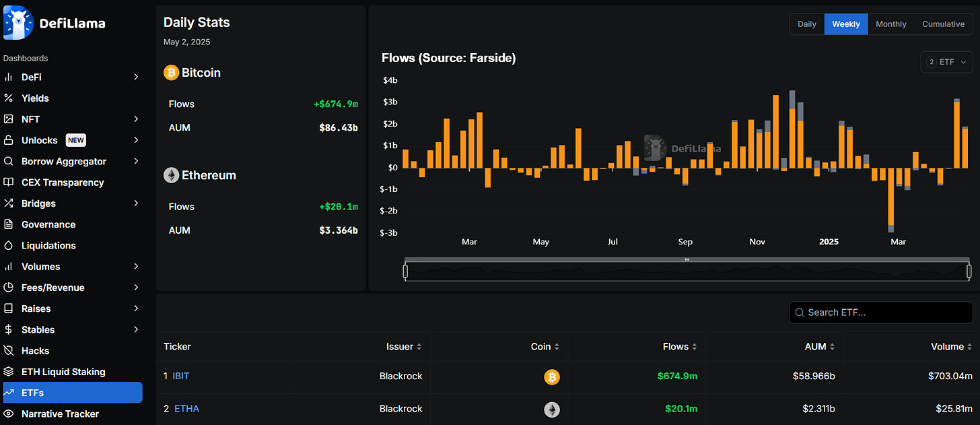Click the Bridges shuffle icon
Viewport: 980px width, 425px height.
[x=9, y=203]
